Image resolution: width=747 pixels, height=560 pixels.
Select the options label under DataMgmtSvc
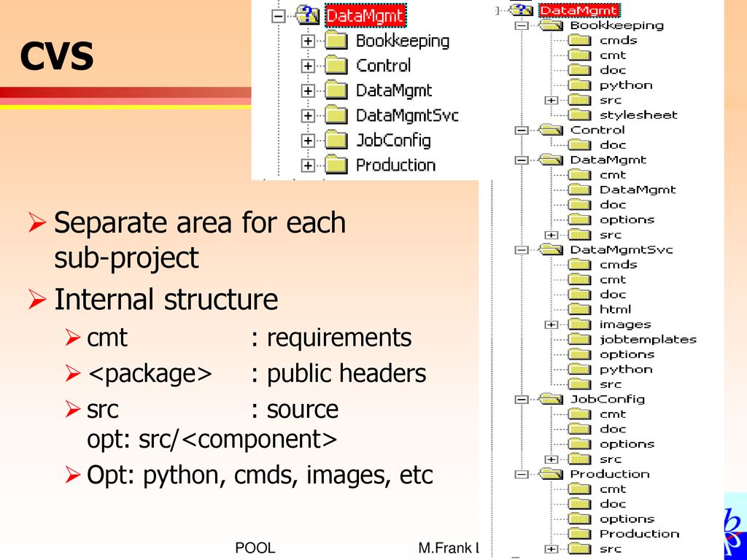(x=627, y=354)
